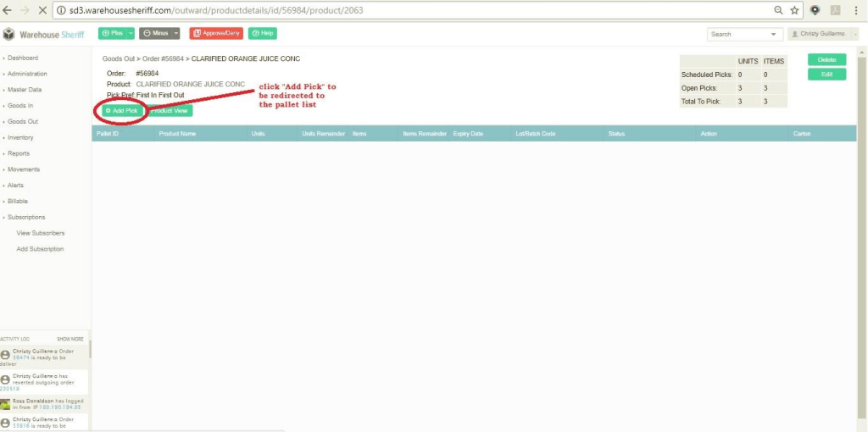Click the zoom magnifier icon in address bar
868x432 pixels.
778,10
